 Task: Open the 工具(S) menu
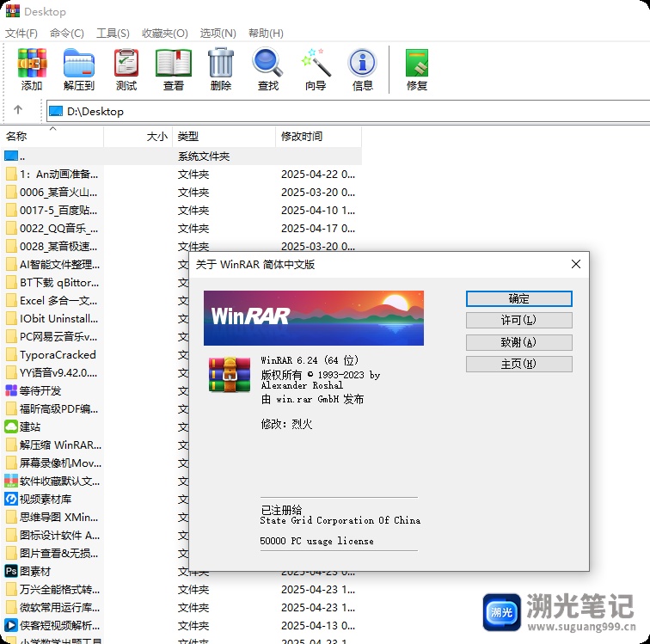113,34
